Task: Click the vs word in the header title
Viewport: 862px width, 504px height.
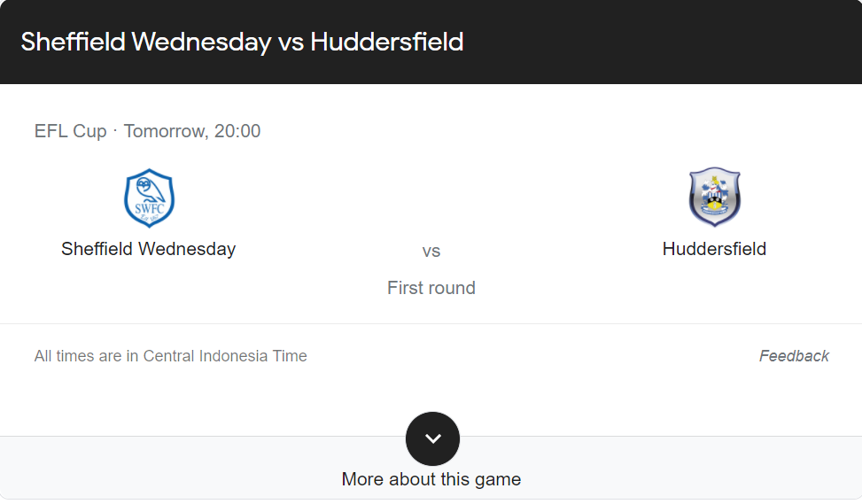Action: [x=291, y=43]
